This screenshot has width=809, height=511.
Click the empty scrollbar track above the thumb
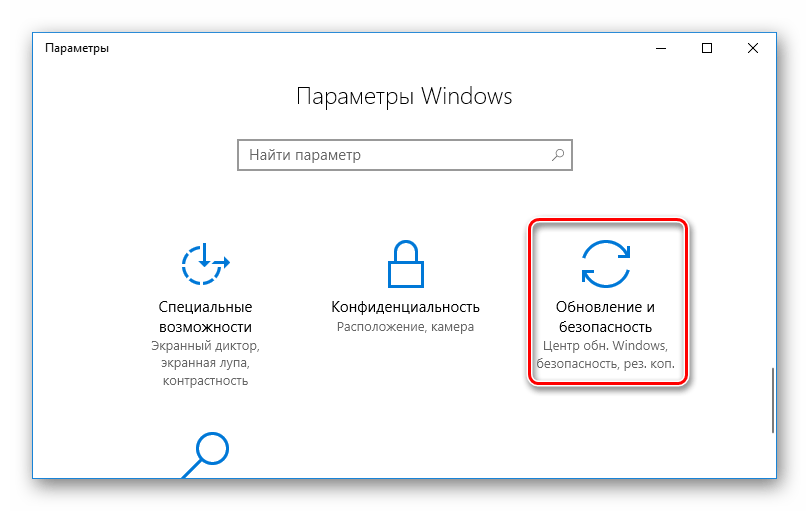[x=773, y=217]
